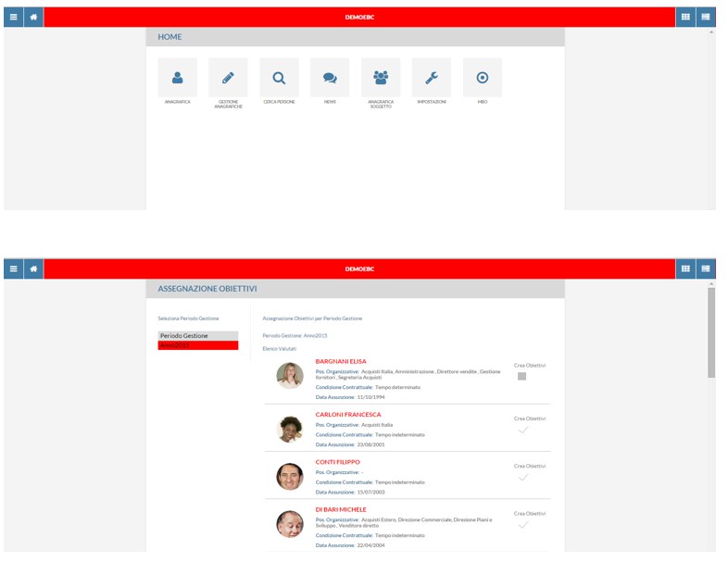The width and height of the screenshot is (728, 562).
Task: Open the Anagrafica tile
Action: [x=177, y=78]
